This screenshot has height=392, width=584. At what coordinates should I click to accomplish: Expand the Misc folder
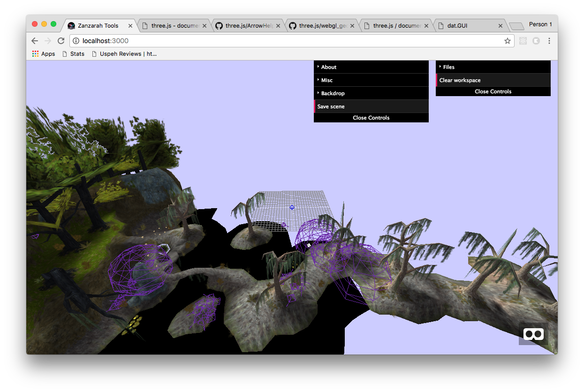click(371, 80)
